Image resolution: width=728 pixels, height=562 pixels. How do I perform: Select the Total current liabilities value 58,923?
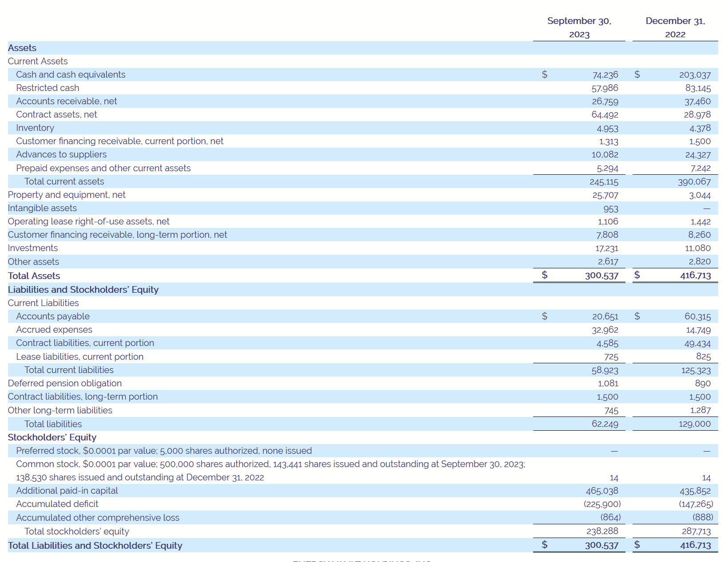(x=605, y=370)
